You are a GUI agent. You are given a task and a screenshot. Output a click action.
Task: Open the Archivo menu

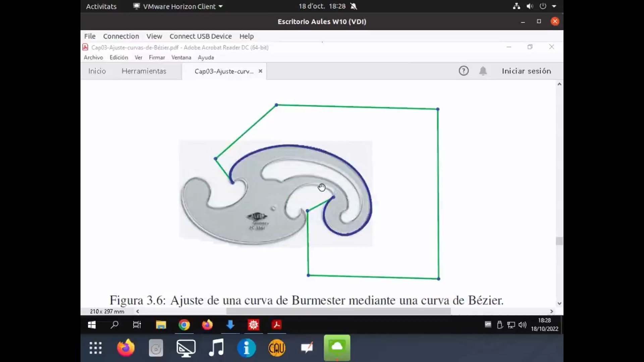click(93, 57)
